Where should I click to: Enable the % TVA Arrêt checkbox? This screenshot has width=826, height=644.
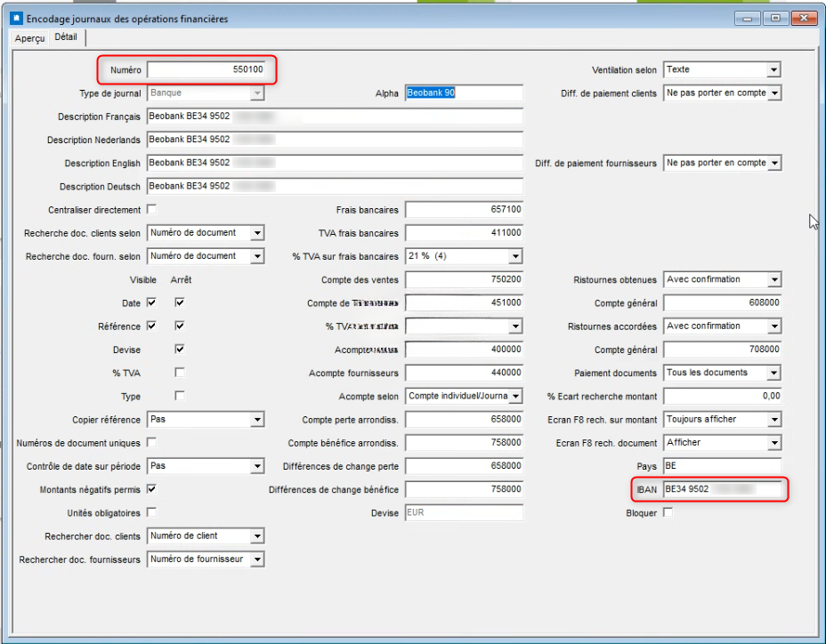(x=180, y=372)
